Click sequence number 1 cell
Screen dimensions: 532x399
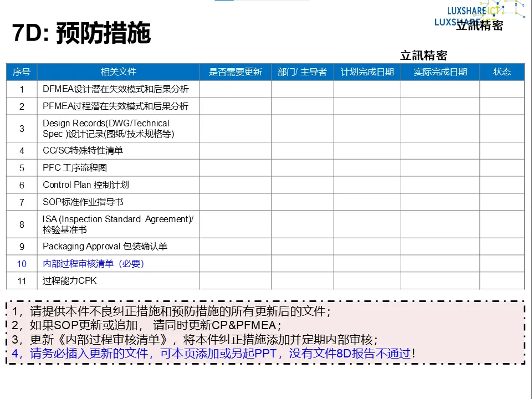22,89
